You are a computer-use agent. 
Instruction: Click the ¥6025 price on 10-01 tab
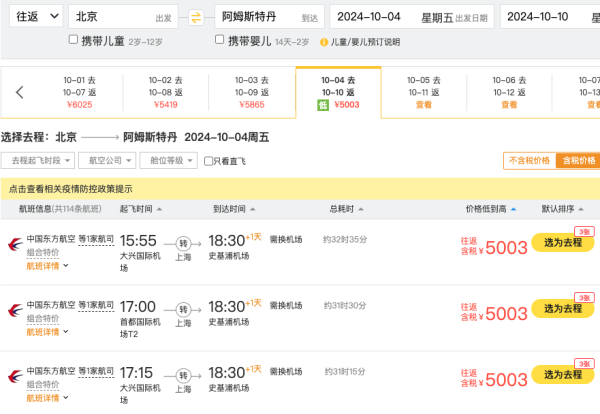pos(80,105)
